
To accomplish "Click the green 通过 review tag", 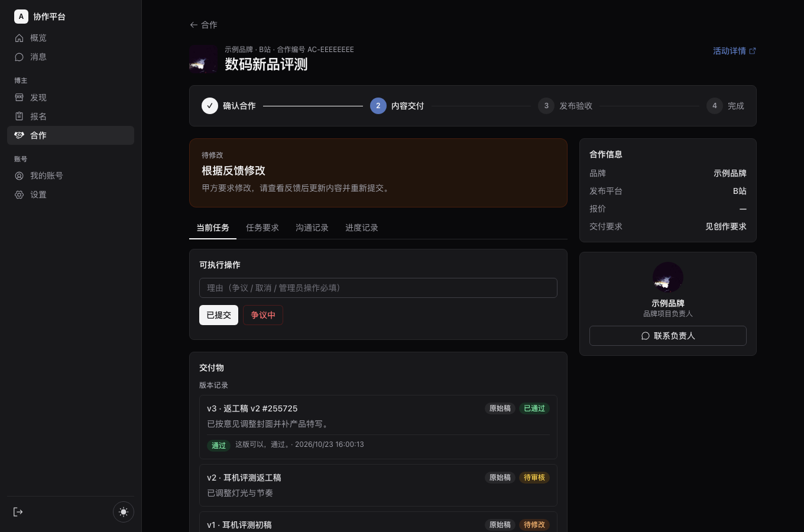I will click(x=219, y=446).
